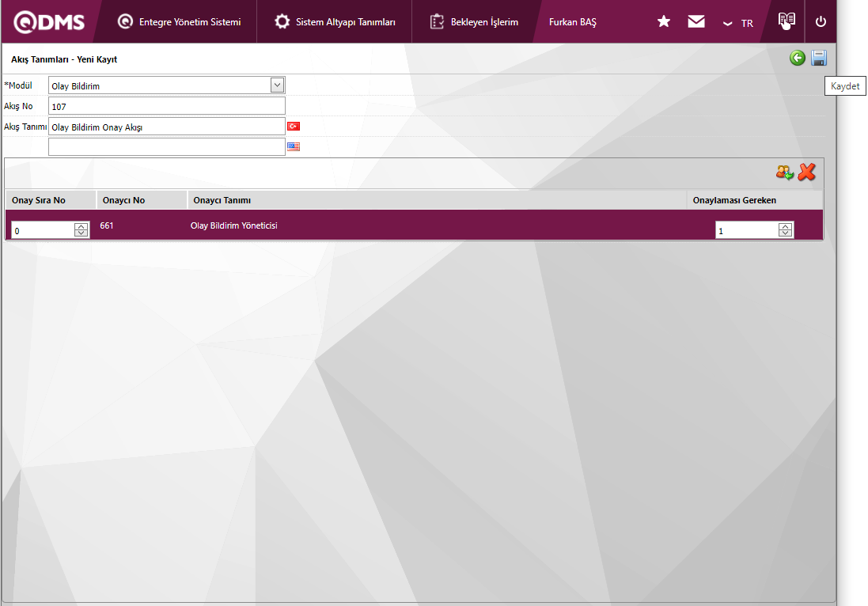This screenshot has height=606, width=868.
Task: Decrease Onaylaması Gereken with down arrow
Action: (x=785, y=233)
